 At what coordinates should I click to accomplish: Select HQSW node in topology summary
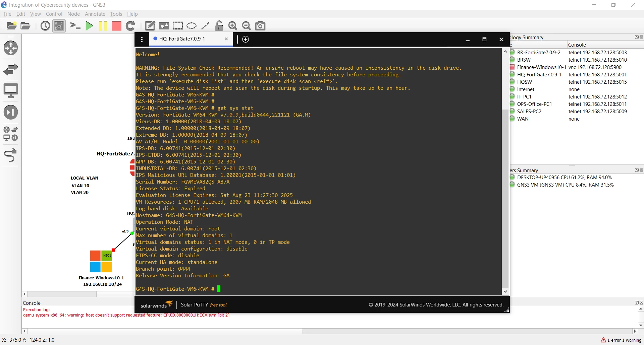524,82
